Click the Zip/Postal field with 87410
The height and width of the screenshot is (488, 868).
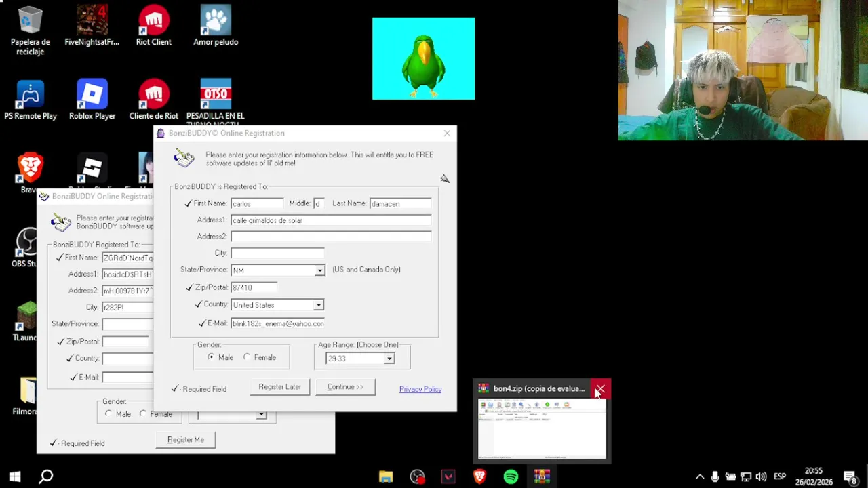254,287
